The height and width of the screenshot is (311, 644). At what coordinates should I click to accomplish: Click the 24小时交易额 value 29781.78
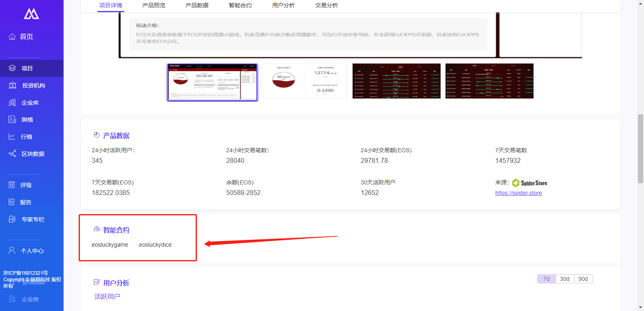point(374,160)
